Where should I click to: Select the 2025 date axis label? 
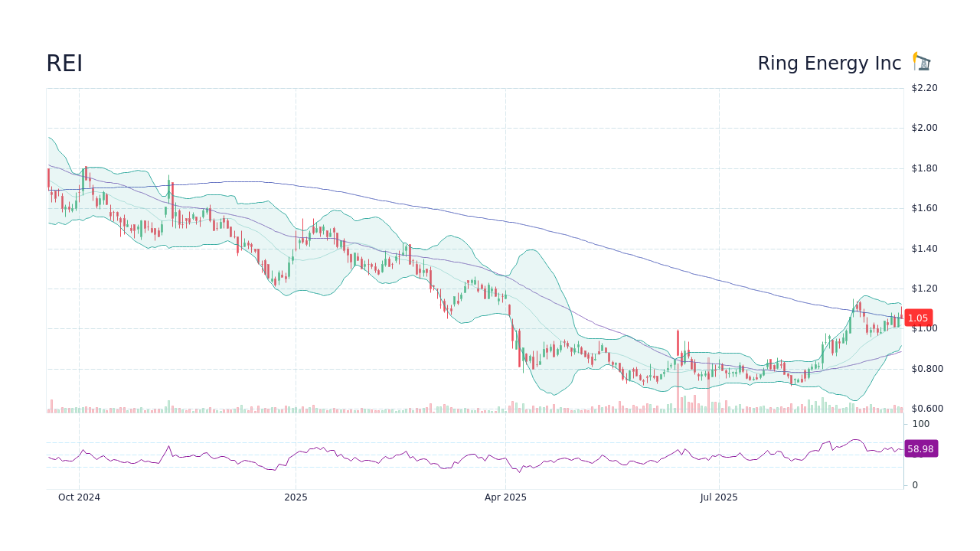[x=296, y=497]
